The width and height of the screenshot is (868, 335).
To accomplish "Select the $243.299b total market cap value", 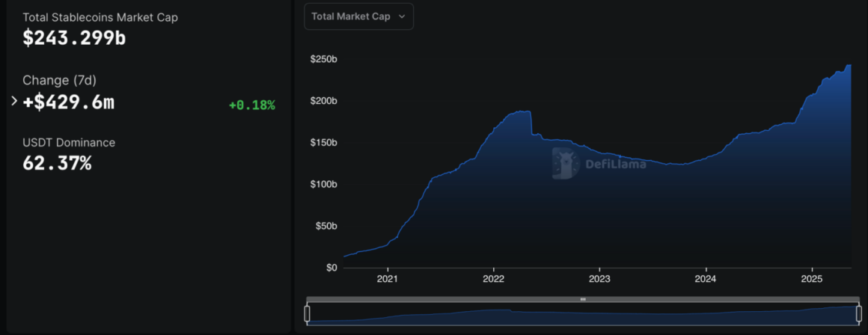I will coord(74,39).
